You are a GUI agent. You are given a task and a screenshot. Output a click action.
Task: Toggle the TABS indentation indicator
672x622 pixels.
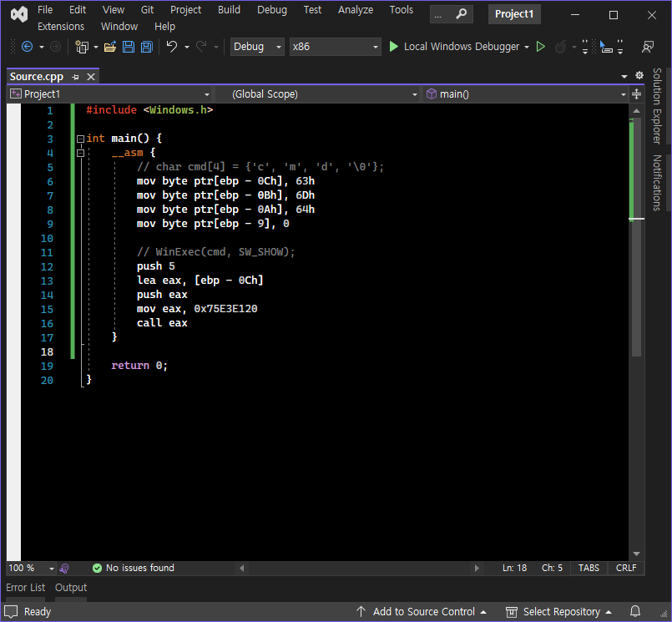(589, 568)
